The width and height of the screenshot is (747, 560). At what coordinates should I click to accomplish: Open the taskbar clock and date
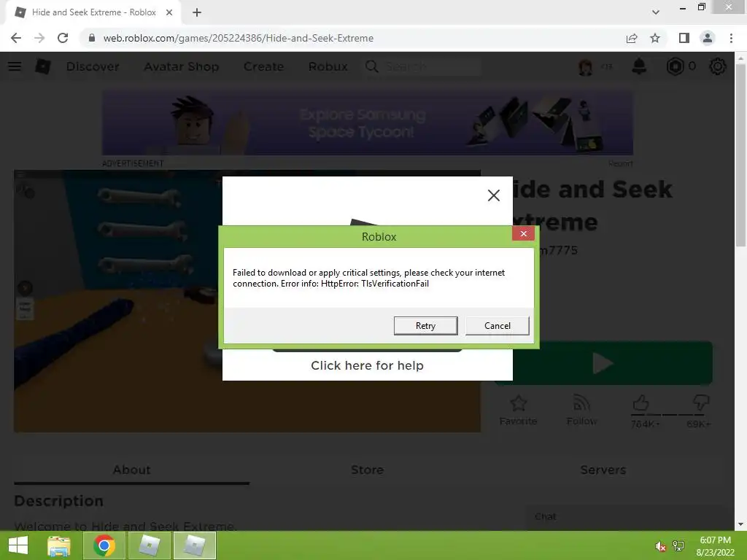tap(715, 546)
